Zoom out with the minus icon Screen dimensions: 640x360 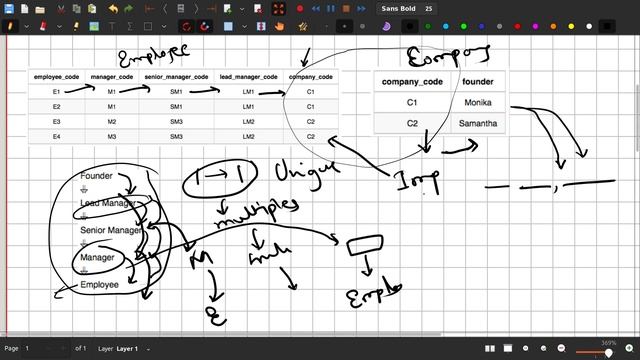(562, 348)
